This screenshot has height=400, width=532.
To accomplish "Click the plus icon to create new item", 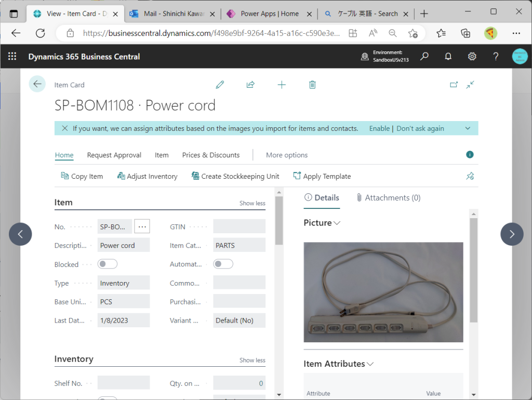I will (282, 85).
